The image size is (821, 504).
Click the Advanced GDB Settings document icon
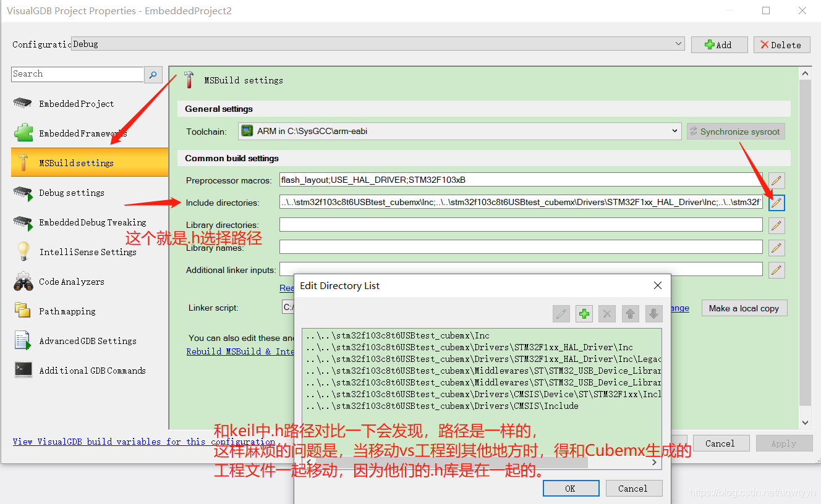click(x=23, y=341)
